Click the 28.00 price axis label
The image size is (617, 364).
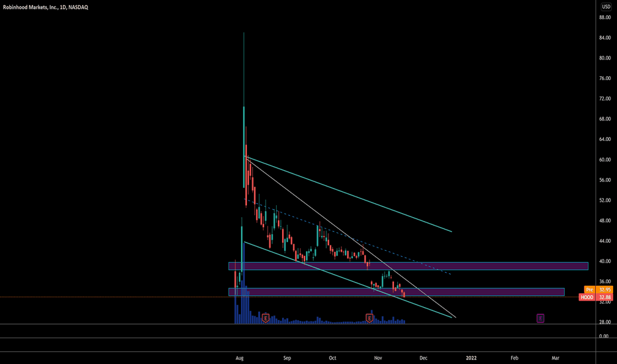pos(605,322)
